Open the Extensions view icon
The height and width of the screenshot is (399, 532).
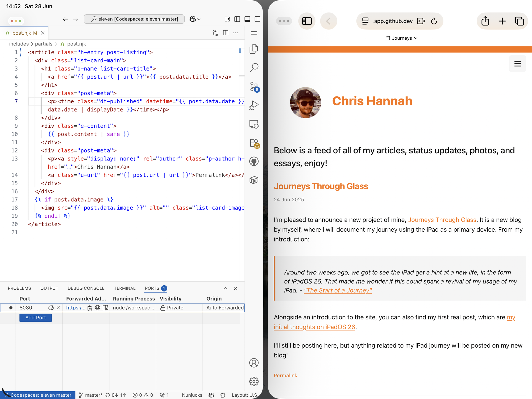[254, 143]
